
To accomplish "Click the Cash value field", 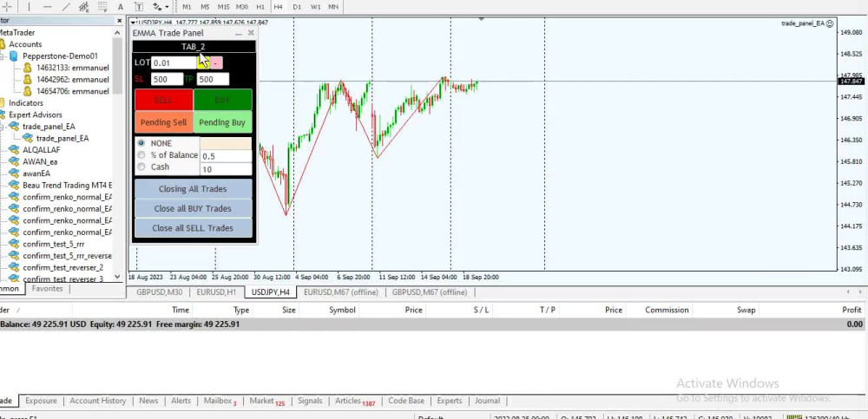I will pyautogui.click(x=226, y=169).
